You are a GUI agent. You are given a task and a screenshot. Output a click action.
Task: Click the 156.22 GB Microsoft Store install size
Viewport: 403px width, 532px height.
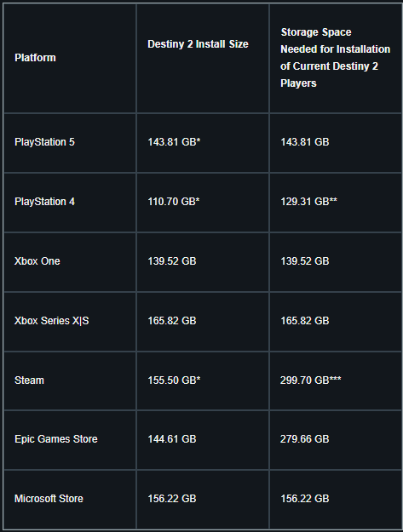pyautogui.click(x=172, y=499)
